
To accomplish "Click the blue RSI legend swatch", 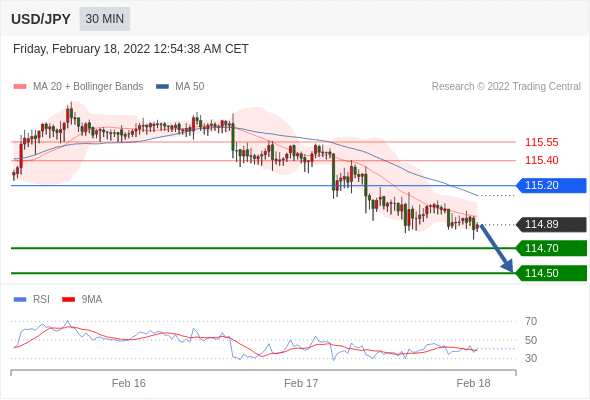I will pyautogui.click(x=20, y=300).
